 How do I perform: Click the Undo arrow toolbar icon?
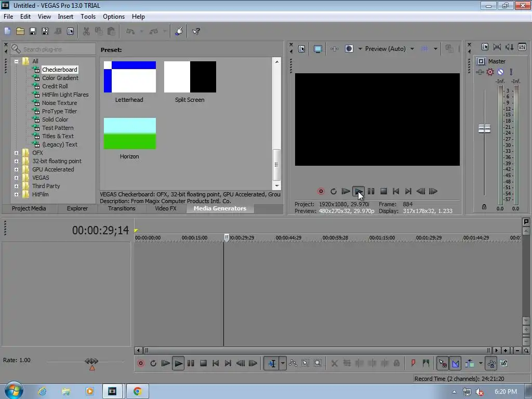(130, 32)
